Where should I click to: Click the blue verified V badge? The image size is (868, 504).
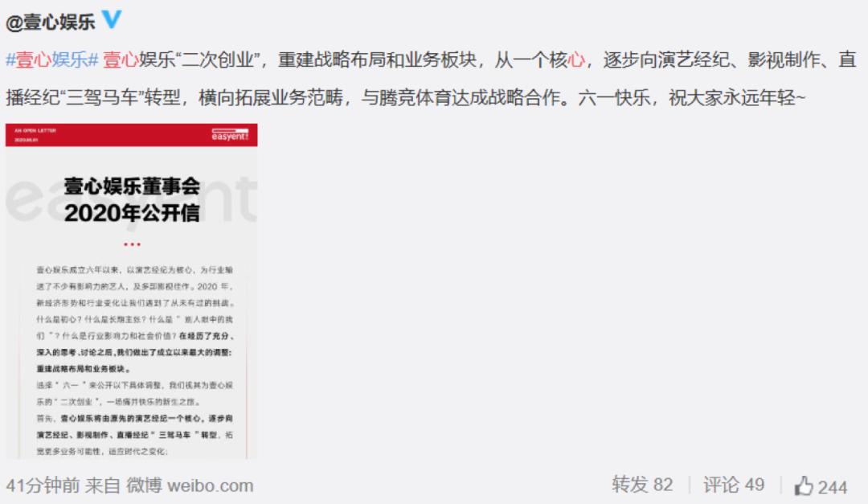(111, 20)
